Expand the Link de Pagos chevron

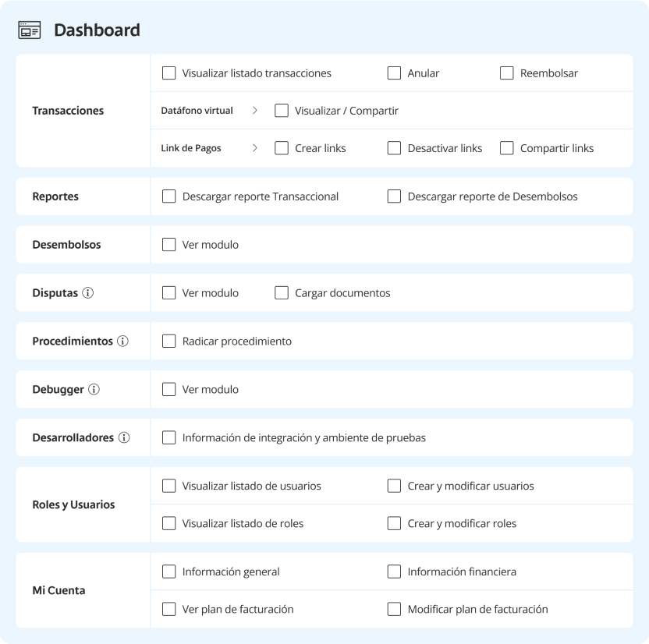click(255, 148)
